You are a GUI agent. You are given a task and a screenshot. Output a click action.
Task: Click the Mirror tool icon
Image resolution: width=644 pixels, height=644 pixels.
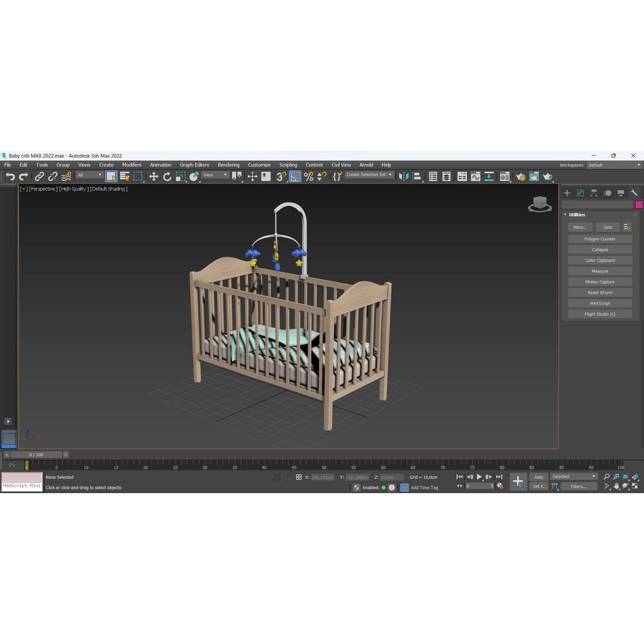click(403, 175)
